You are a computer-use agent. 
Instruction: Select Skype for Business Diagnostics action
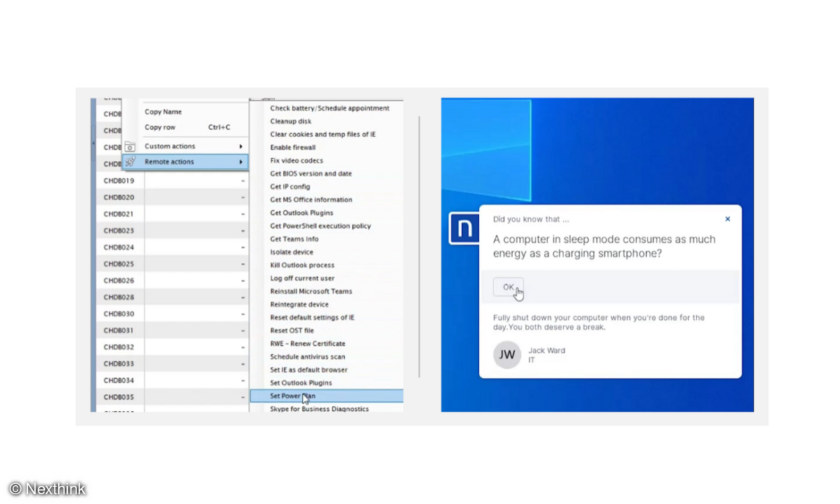[319, 409]
